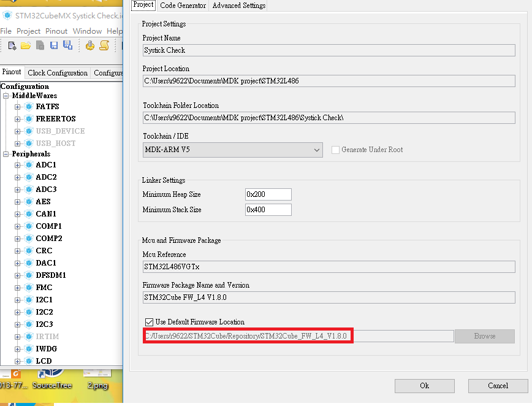Switch to the Code Generator tab
Viewport: 532px width, 406px height.
[183, 6]
